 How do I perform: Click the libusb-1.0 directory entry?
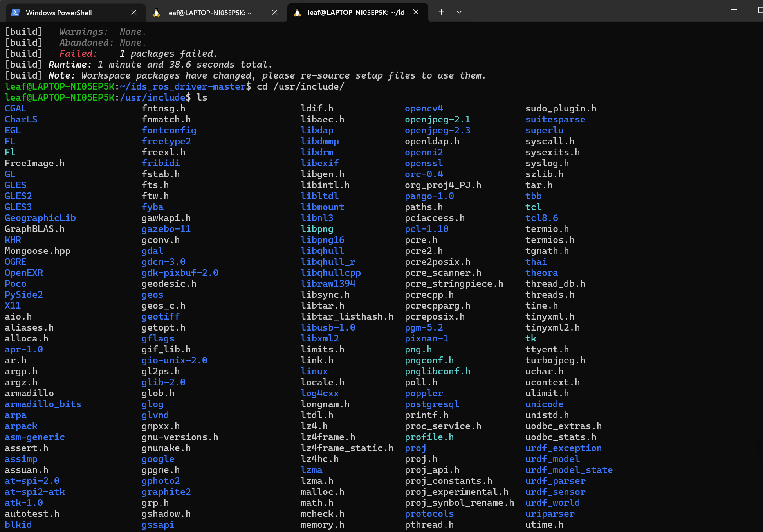pyautogui.click(x=328, y=327)
